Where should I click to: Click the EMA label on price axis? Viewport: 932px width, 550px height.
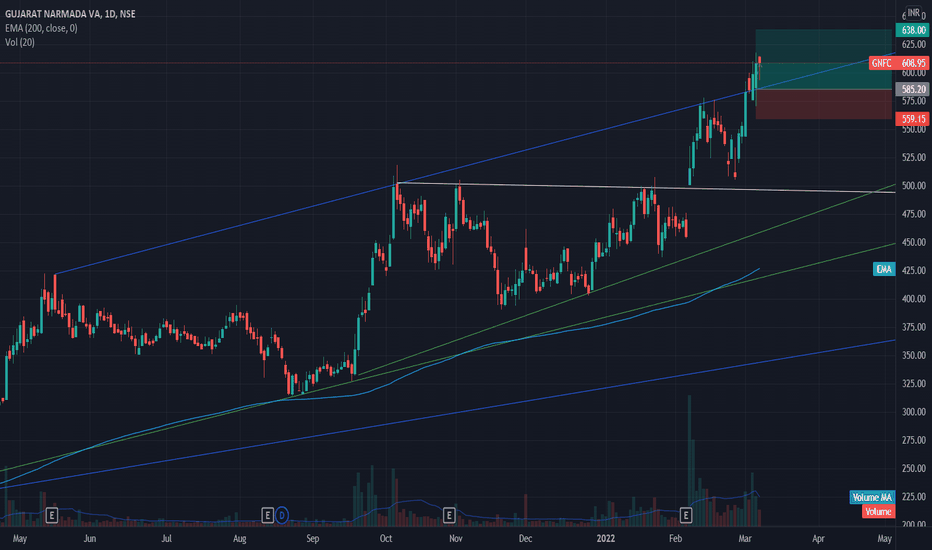(x=884, y=269)
